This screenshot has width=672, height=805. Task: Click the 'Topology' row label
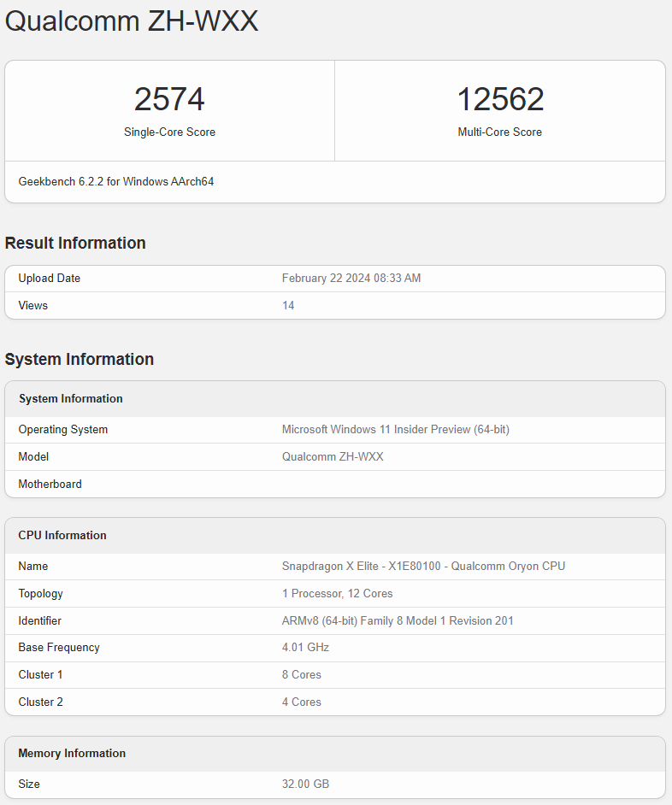(x=40, y=593)
